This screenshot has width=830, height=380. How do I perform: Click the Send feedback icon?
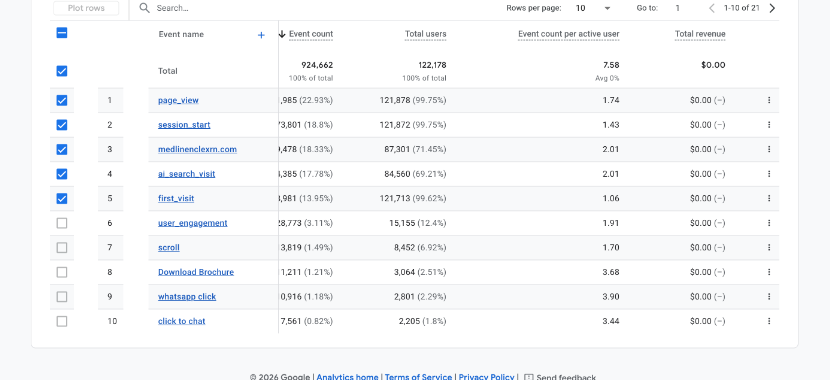point(528,377)
